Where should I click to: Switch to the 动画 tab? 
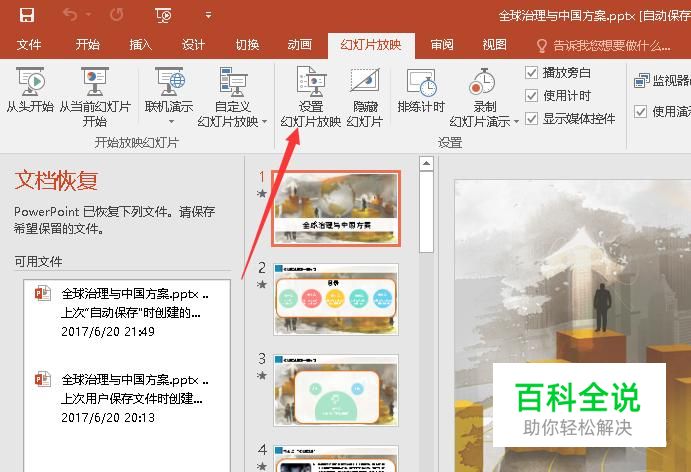(300, 45)
